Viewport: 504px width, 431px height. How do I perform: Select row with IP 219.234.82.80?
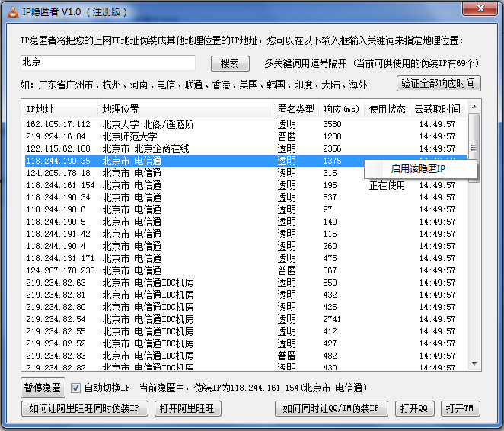pos(246,308)
